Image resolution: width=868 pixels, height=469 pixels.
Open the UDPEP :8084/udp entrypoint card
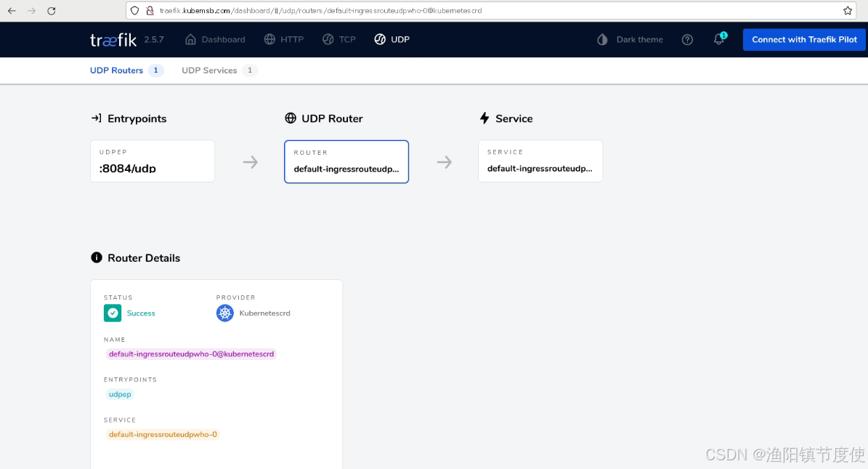point(153,161)
